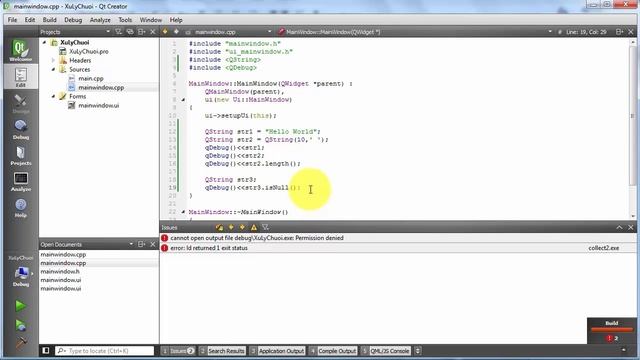Go back in editor history
The height and width of the screenshot is (360, 640).
pos(165,31)
